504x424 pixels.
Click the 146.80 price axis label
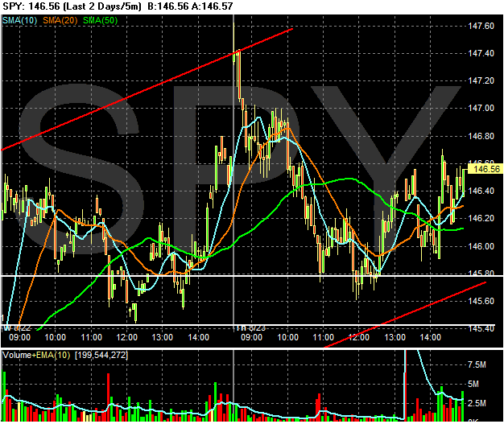481,136
